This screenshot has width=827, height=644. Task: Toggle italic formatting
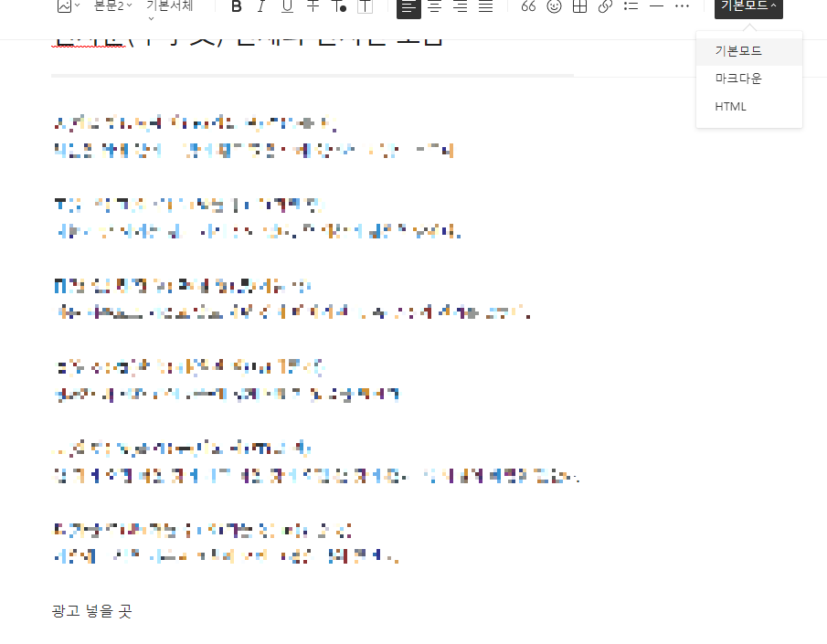tap(261, 6)
